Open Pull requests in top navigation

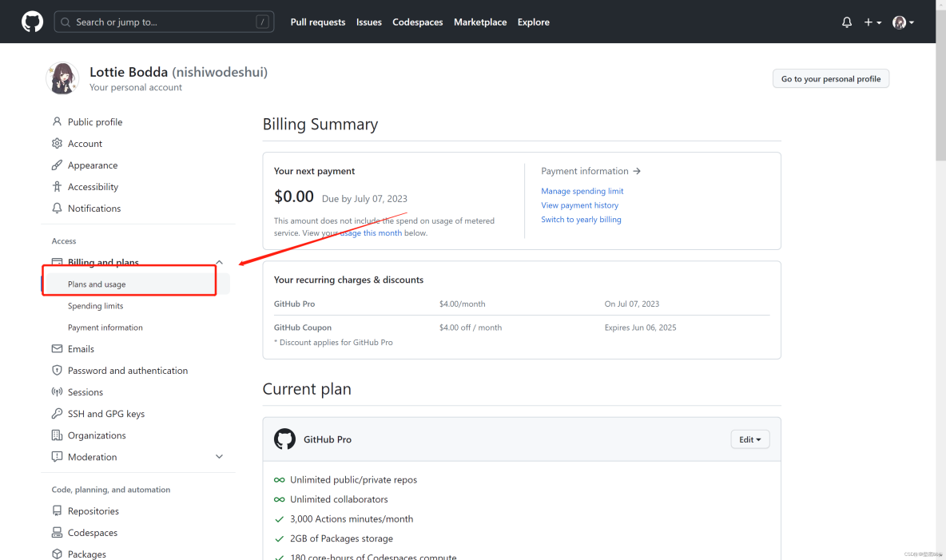(x=318, y=22)
